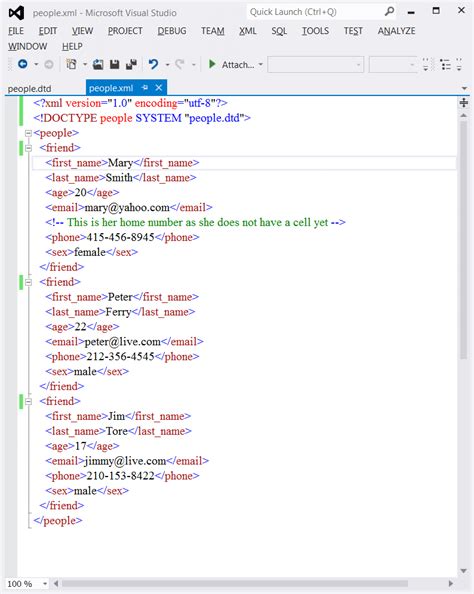Click the greyed Navigate Forward button
Viewport: 474px width, 594px height.
[x=49, y=64]
